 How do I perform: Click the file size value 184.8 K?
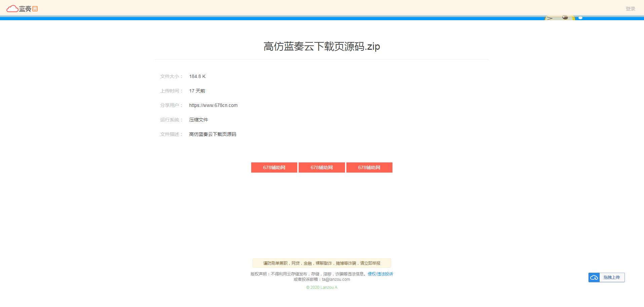[197, 76]
